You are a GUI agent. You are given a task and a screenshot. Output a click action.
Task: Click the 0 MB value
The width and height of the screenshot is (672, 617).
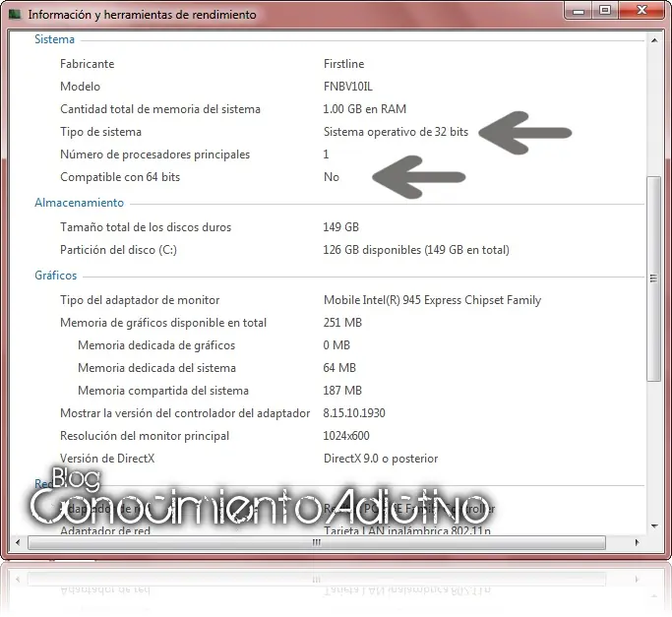point(336,345)
